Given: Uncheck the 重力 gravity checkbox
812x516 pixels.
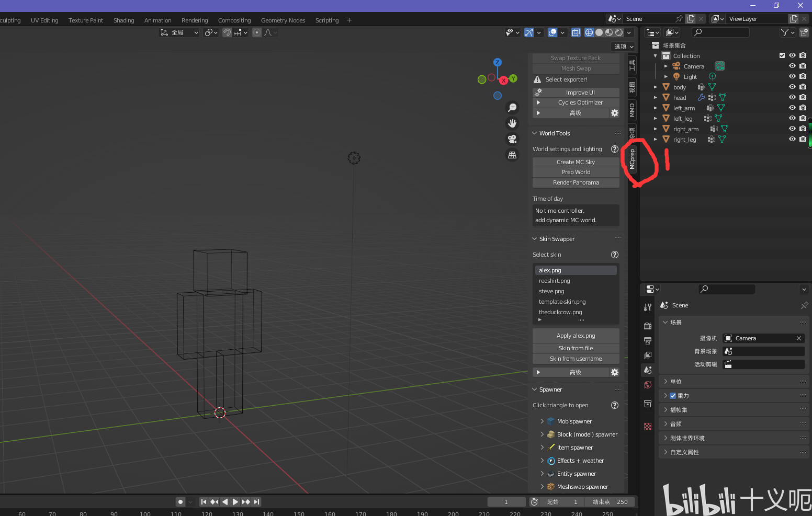Looking at the screenshot, I should point(673,396).
